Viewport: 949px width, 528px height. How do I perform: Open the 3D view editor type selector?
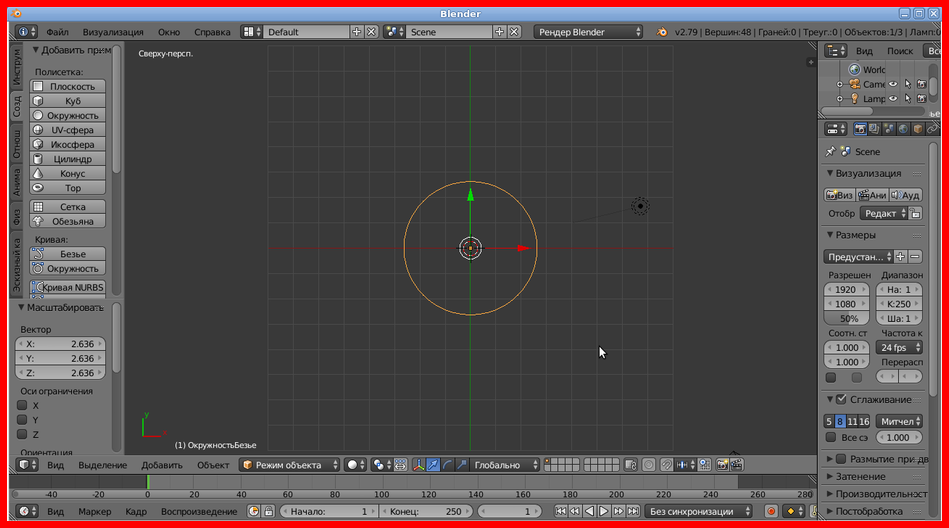tap(27, 465)
